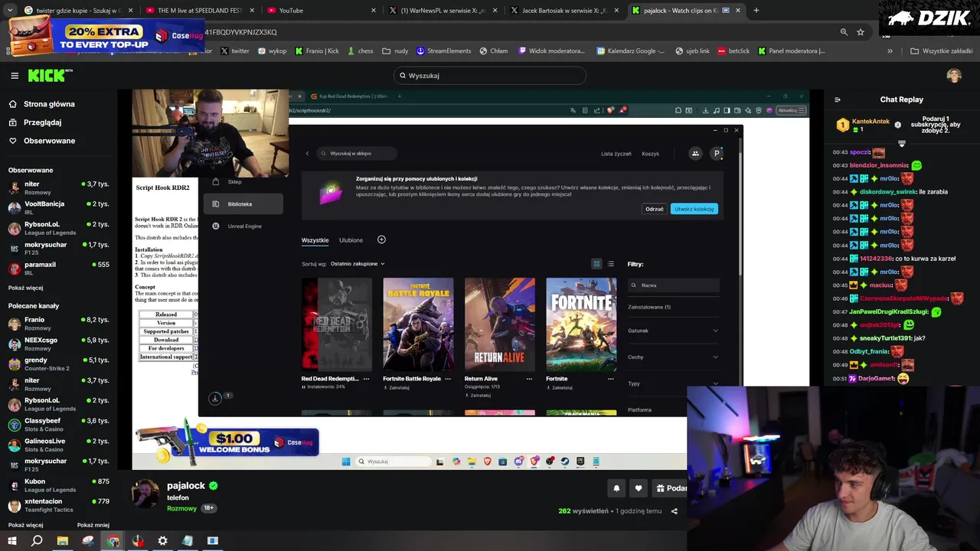
Task: Open Lista życzeń in Epic
Action: pyautogui.click(x=616, y=154)
